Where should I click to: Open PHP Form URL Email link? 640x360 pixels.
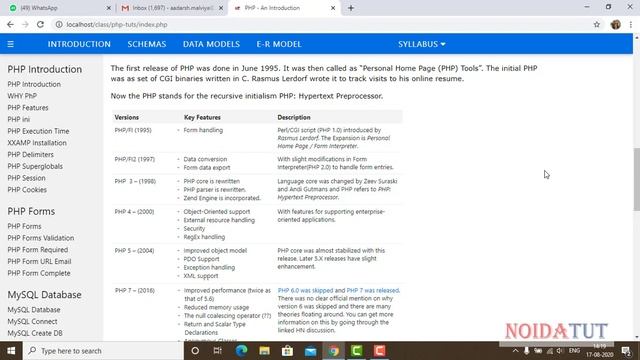click(39, 262)
